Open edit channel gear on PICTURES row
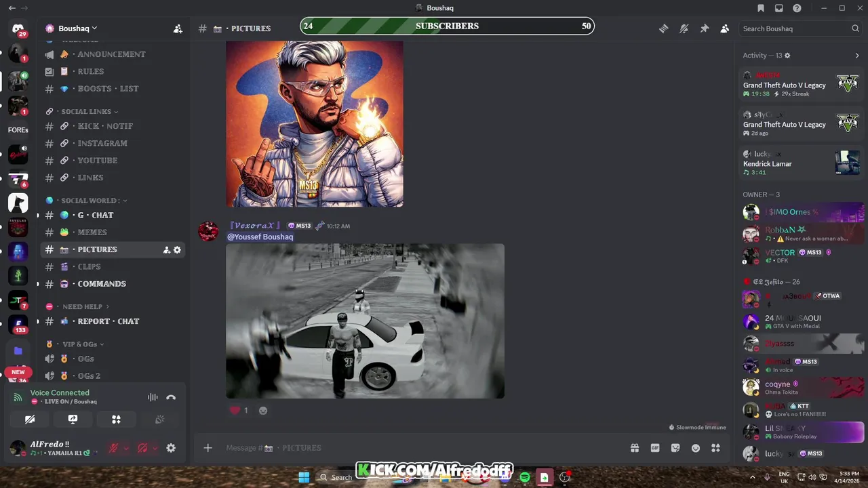 (x=177, y=250)
